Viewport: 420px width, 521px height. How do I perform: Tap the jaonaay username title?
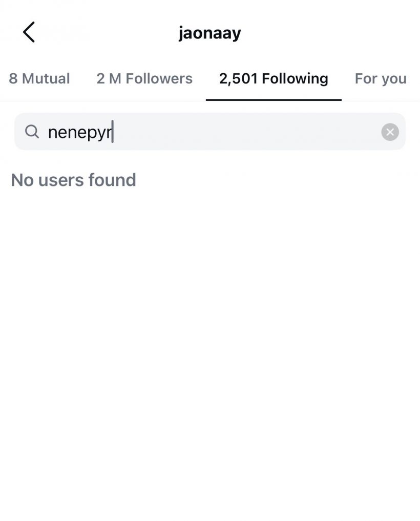click(x=209, y=33)
